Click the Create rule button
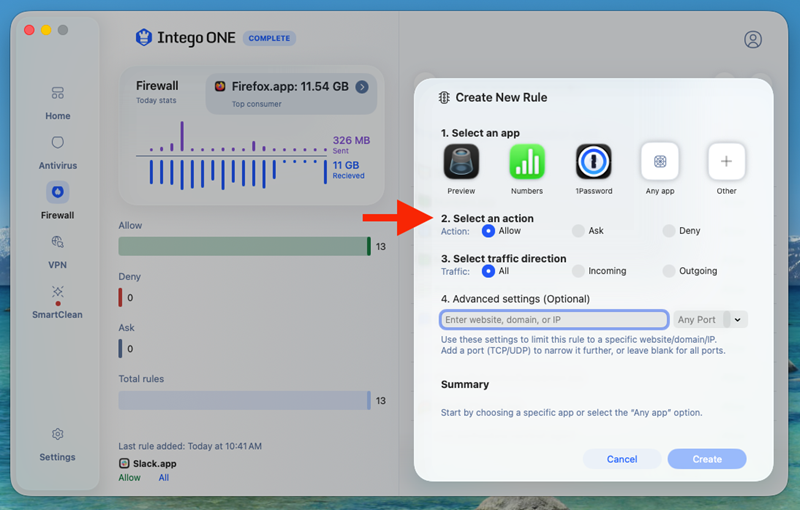Viewport: 800px width, 510px height. click(707, 459)
